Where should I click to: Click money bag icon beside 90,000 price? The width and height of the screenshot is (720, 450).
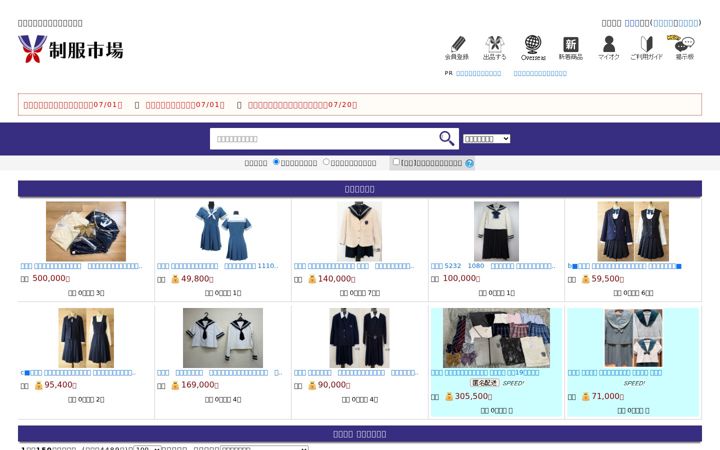pos(312,385)
